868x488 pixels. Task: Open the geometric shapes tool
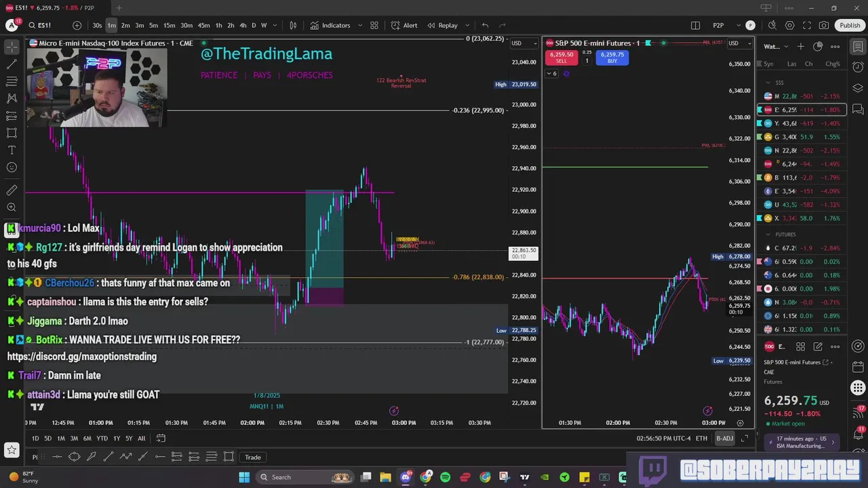[x=12, y=133]
